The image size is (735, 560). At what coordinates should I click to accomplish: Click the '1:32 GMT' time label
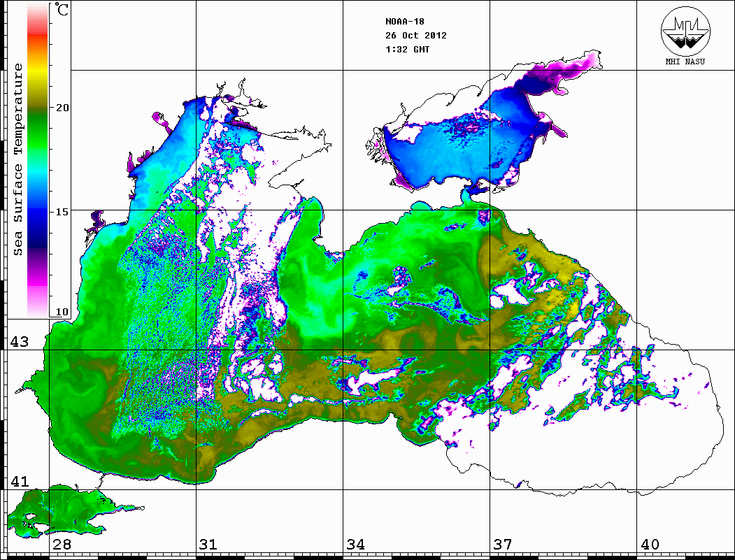coord(407,50)
